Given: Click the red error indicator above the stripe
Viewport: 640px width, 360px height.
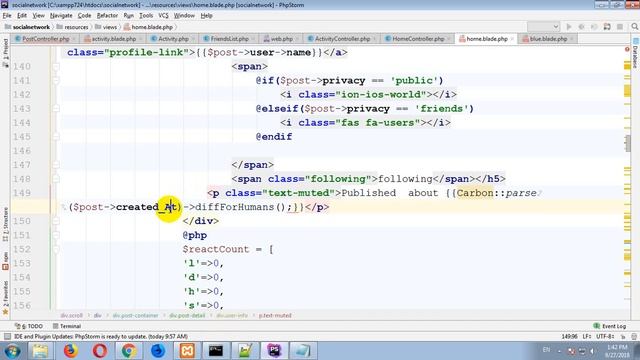Looking at the screenshot, I should click(x=627, y=49).
